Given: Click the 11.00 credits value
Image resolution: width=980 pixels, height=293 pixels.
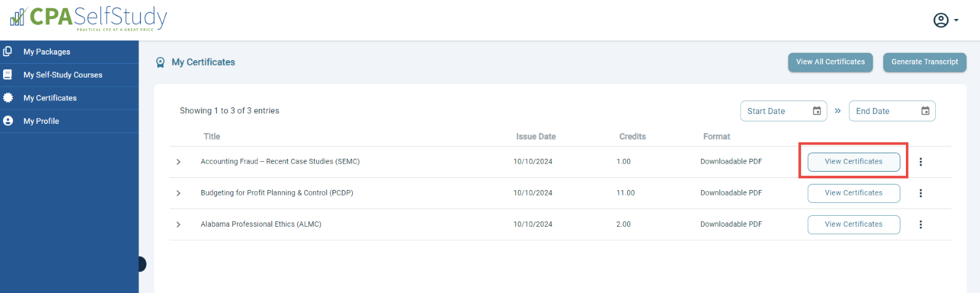Looking at the screenshot, I should 625,193.
